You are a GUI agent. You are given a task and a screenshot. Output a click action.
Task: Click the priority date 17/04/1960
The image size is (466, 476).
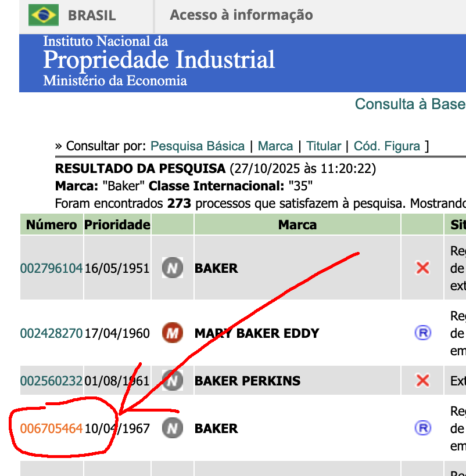click(117, 333)
